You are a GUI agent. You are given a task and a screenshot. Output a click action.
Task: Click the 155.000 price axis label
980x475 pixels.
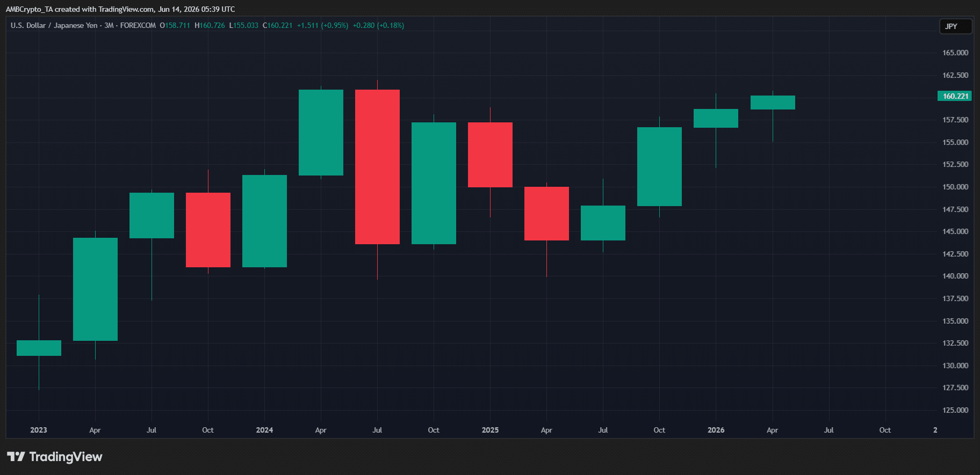(955, 142)
